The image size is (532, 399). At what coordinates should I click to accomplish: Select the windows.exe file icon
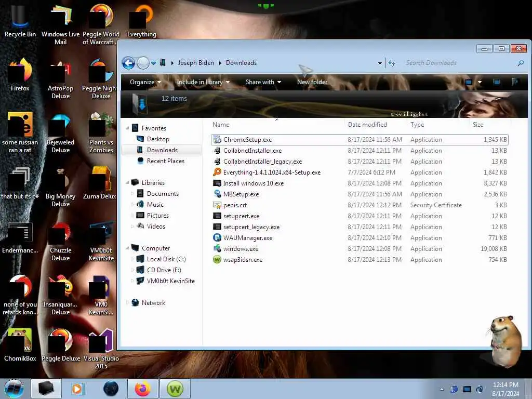tap(217, 248)
